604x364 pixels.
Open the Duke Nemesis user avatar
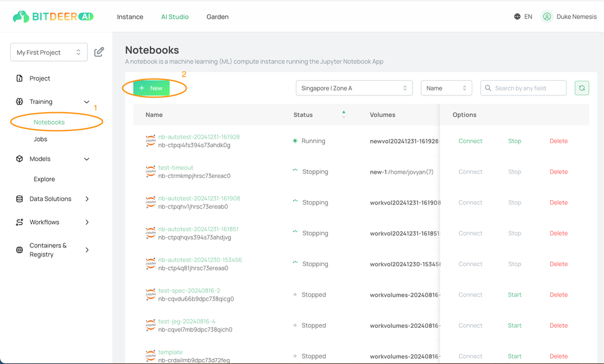click(x=547, y=16)
